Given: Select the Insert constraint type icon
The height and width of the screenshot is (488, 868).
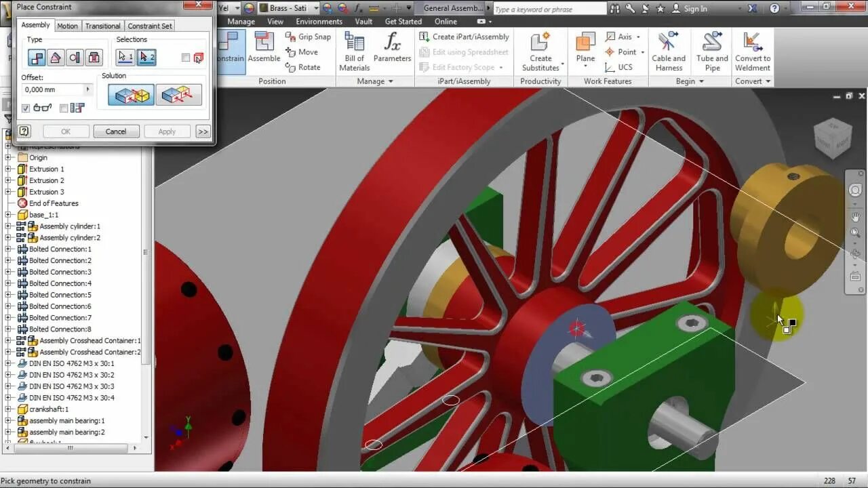Looking at the screenshot, I should pyautogui.click(x=94, y=58).
